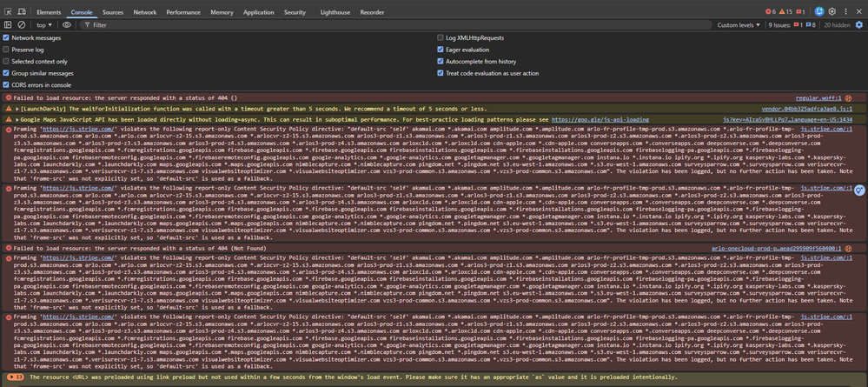Enable Preserve log checkbox
The image size is (868, 387).
click(6, 50)
